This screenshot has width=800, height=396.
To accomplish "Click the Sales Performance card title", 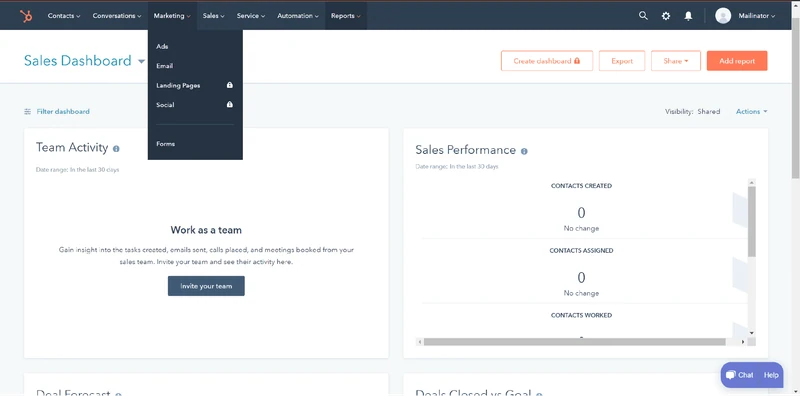I will coord(465,150).
